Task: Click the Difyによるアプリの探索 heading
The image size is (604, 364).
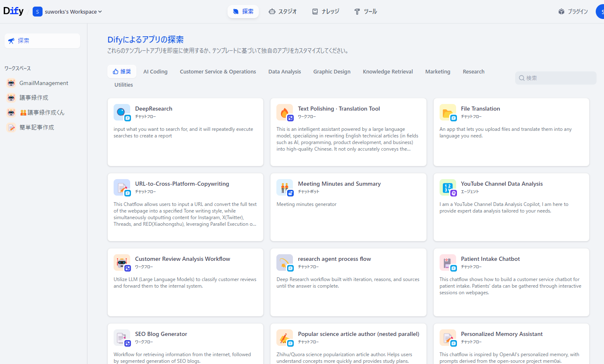Action: tap(145, 40)
